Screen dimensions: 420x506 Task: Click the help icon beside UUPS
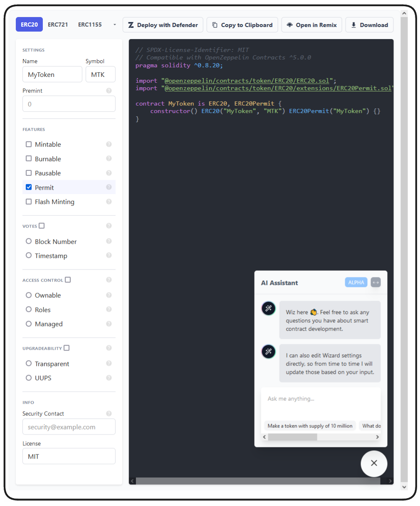pos(109,378)
